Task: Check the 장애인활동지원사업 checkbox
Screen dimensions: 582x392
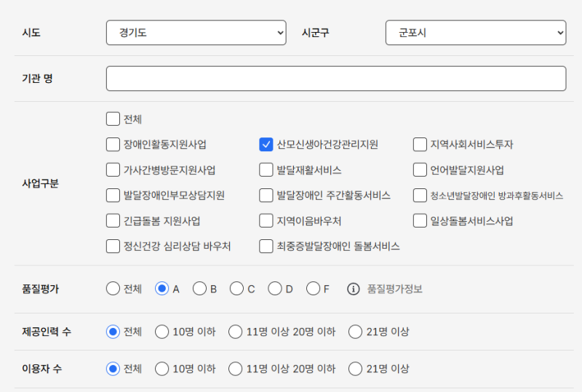Action: point(113,145)
